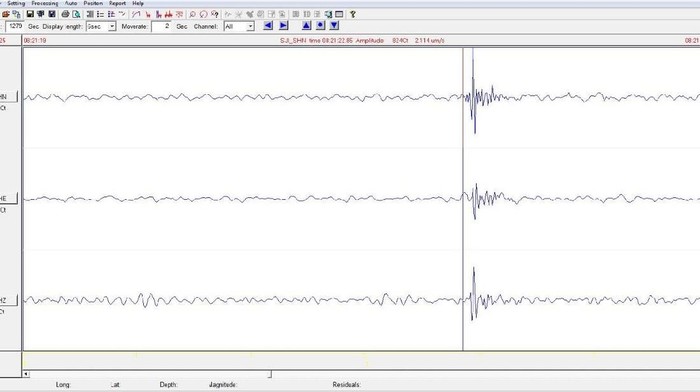Click the blue up triangle button
700x392 pixels.
click(306, 26)
